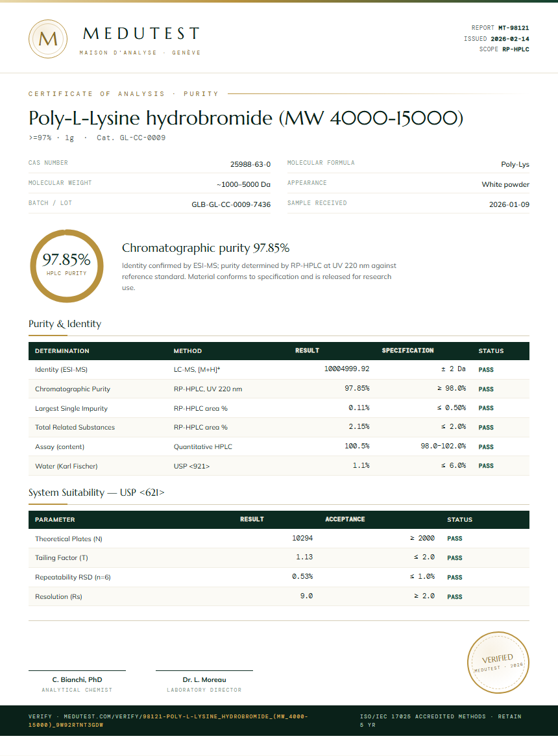Click Quantitative HPLC method cell
Image resolution: width=558 pixels, height=756 pixels.
[x=203, y=447]
